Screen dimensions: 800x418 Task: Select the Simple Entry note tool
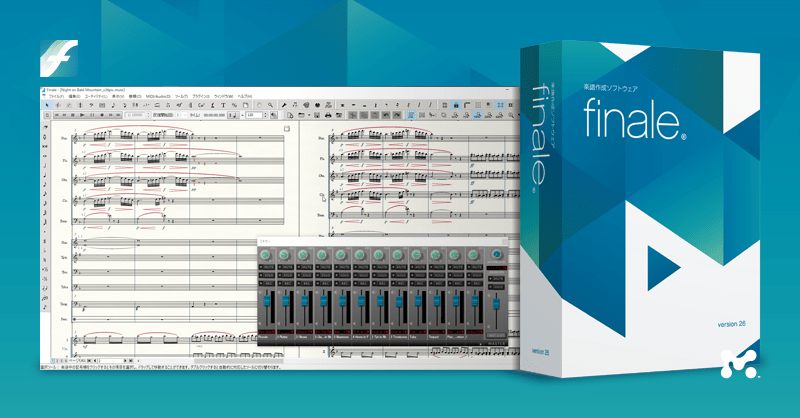[113, 105]
